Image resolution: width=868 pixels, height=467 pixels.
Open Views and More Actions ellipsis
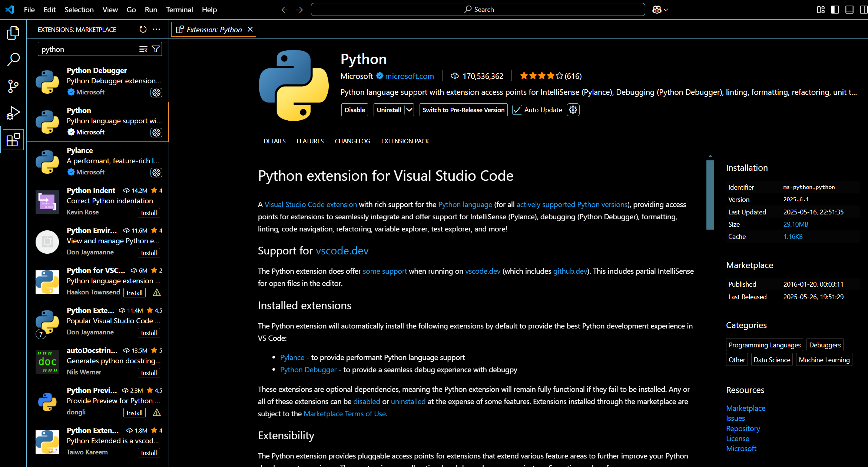156,29
